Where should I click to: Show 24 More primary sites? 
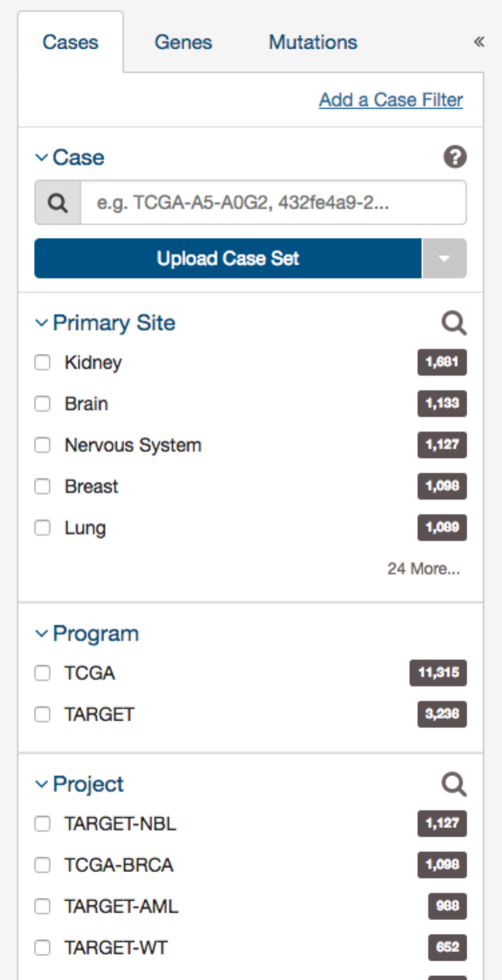(423, 570)
